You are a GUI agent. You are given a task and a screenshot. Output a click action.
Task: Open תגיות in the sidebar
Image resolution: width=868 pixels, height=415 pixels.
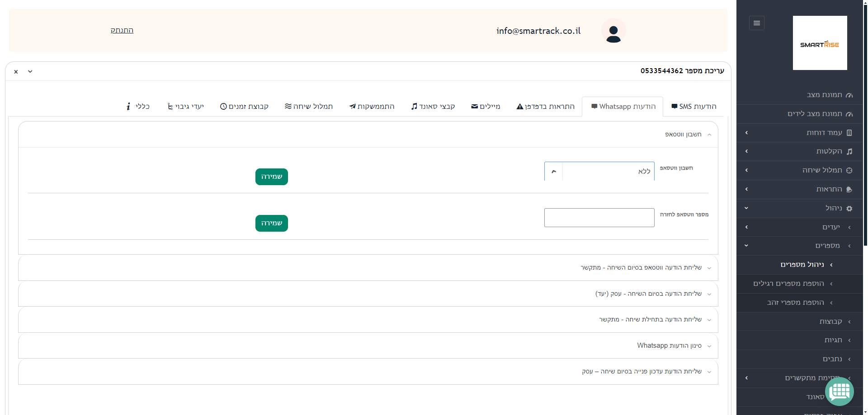[799, 340]
